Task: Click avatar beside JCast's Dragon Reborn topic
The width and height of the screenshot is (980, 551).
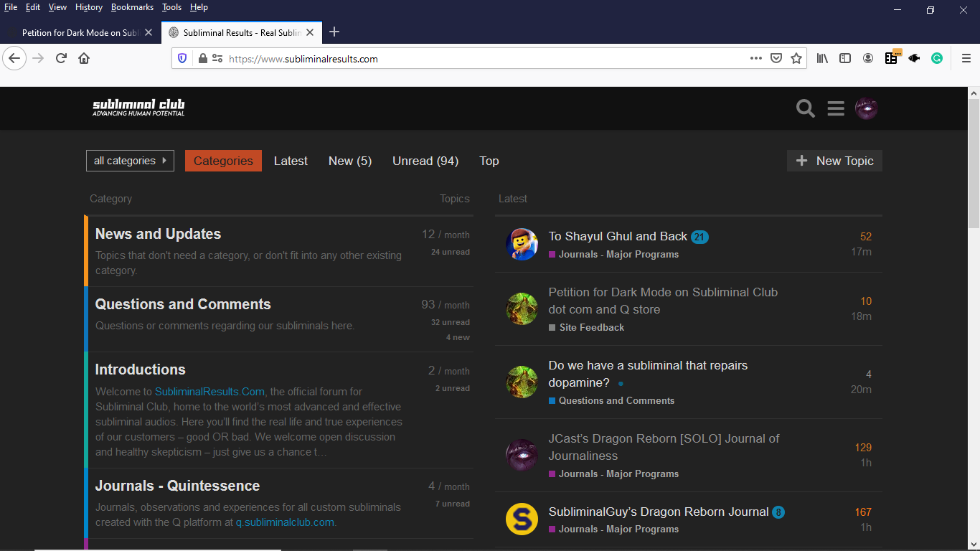Action: (522, 455)
